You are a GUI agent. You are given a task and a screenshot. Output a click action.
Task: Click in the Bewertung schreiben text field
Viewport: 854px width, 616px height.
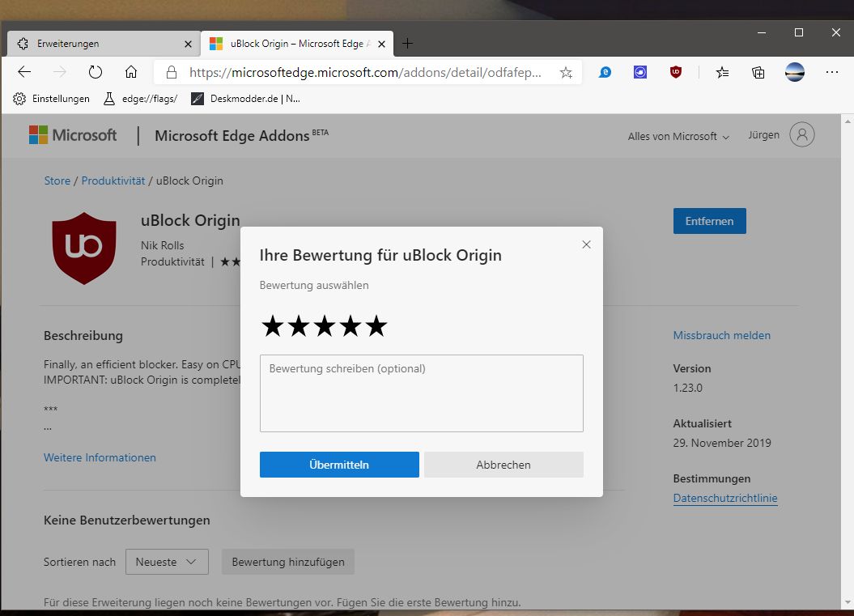[422, 393]
